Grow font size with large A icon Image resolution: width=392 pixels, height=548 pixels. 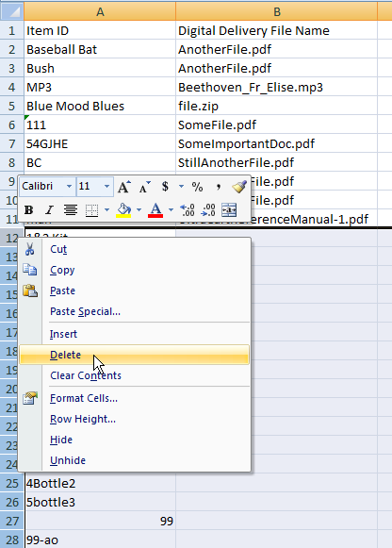coord(124,187)
